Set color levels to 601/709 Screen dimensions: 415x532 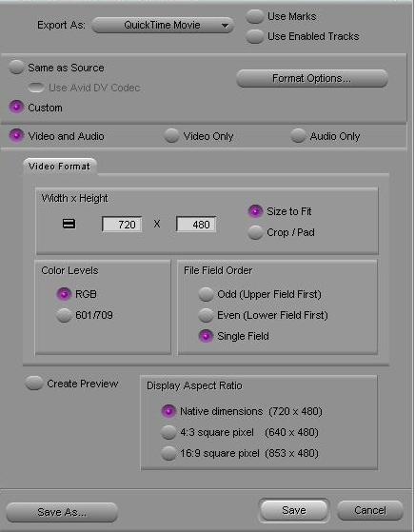tap(64, 315)
